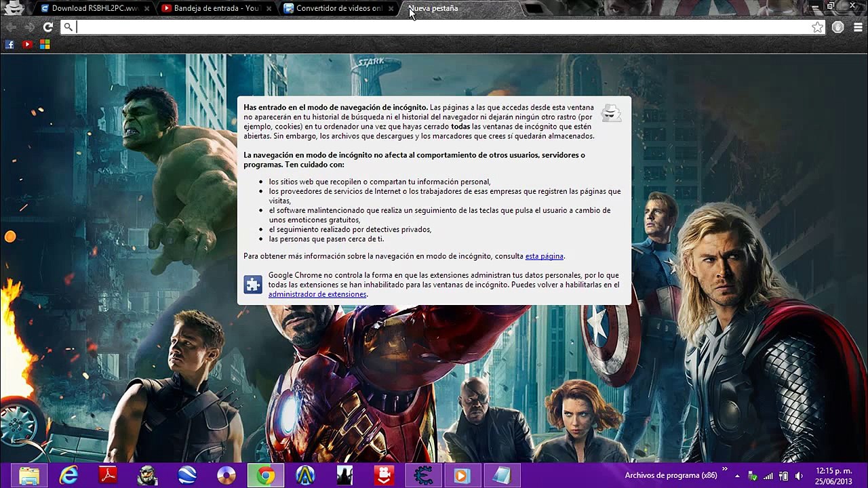Open network signal tray icon
Screen dimensions: 868x488
coord(768,476)
